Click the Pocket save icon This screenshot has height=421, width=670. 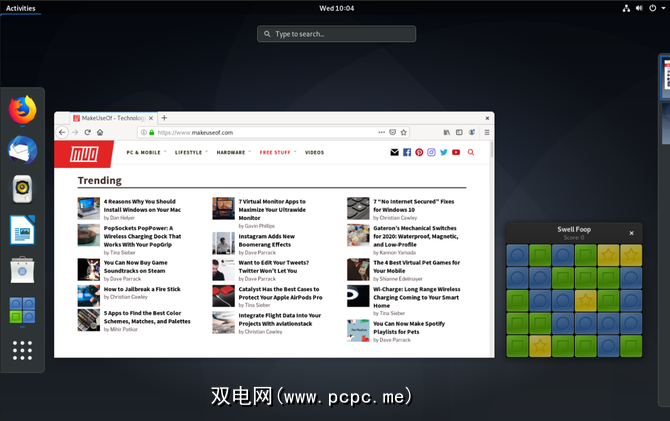(393, 132)
